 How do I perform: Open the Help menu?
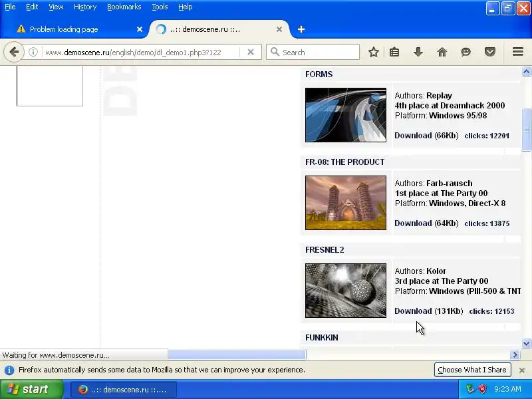point(186,7)
